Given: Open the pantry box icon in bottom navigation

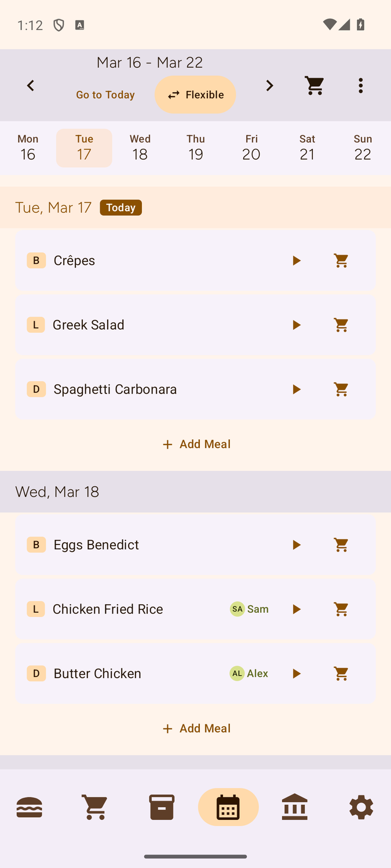Looking at the screenshot, I should 162,807.
